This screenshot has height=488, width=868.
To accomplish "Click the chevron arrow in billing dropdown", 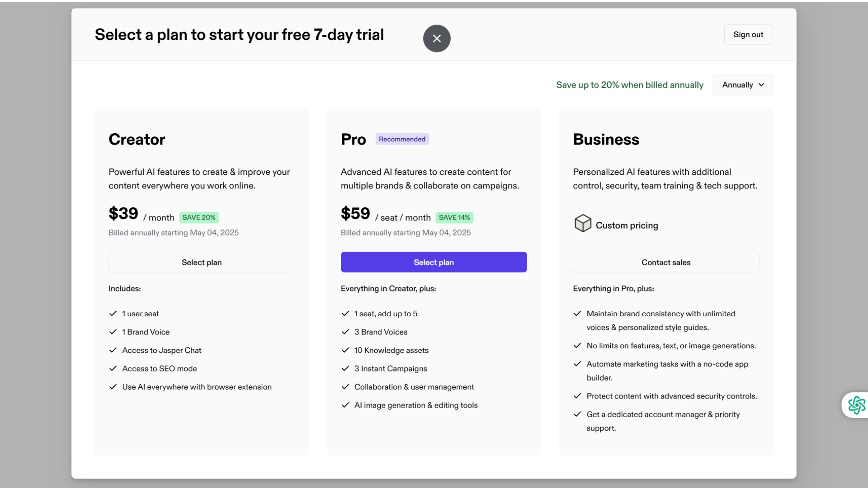I will click(x=761, y=85).
